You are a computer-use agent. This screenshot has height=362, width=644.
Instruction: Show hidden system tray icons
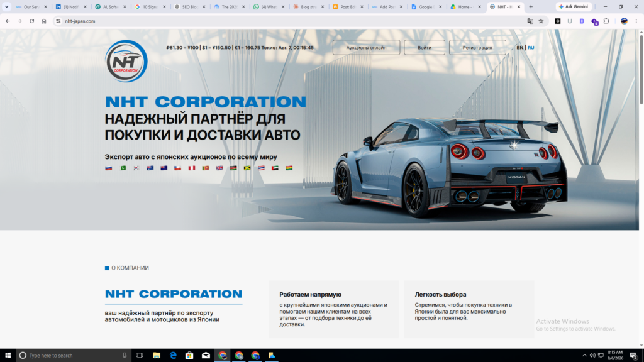(584, 356)
